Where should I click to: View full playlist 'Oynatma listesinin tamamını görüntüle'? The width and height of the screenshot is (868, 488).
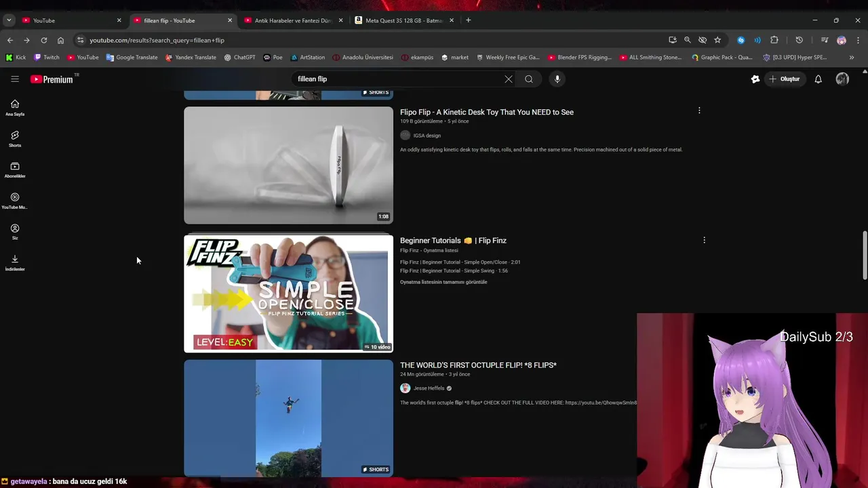[x=443, y=282]
